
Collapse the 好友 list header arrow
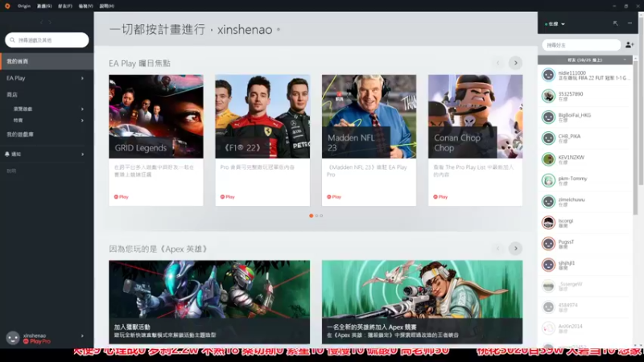pos(625,60)
